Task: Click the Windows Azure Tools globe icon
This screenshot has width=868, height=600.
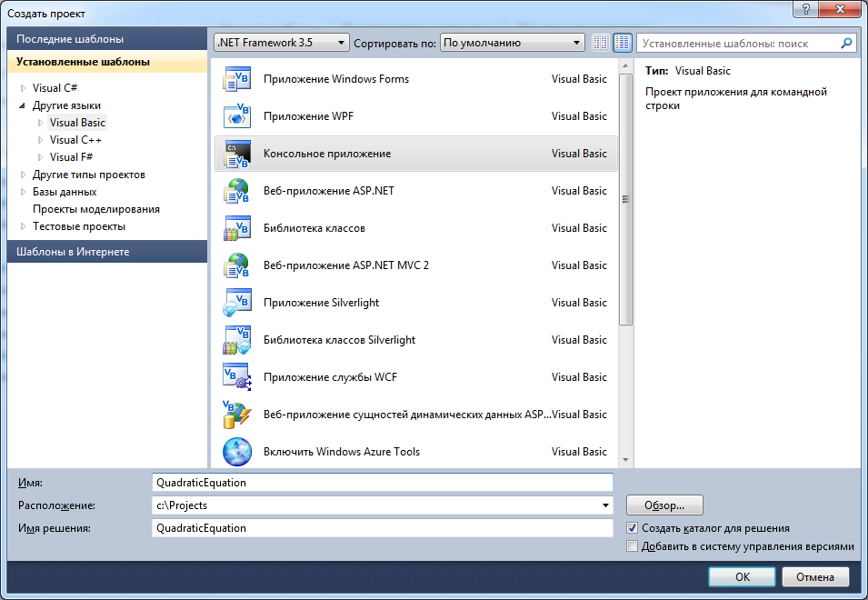Action: 237,452
